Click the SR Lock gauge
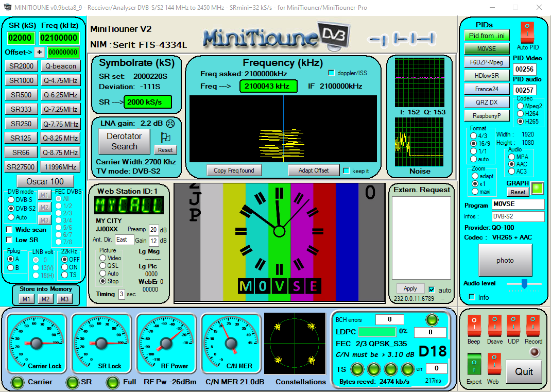 point(101,344)
